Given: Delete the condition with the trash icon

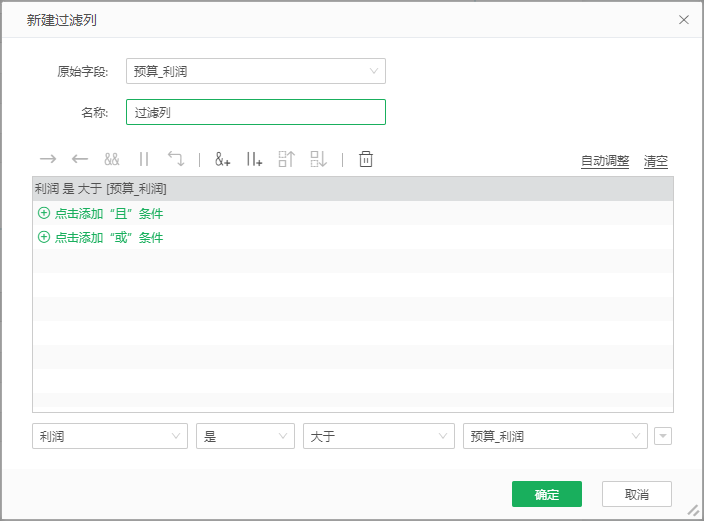Looking at the screenshot, I should point(366,159).
